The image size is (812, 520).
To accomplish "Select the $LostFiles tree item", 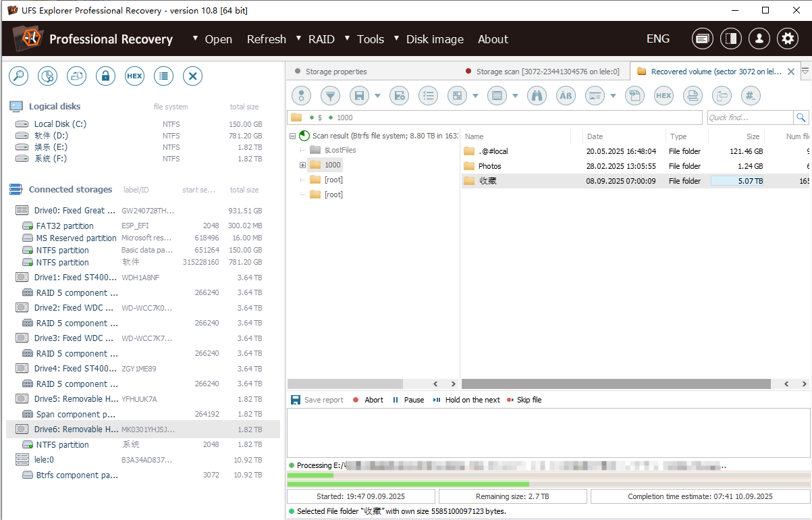I will tap(340, 150).
